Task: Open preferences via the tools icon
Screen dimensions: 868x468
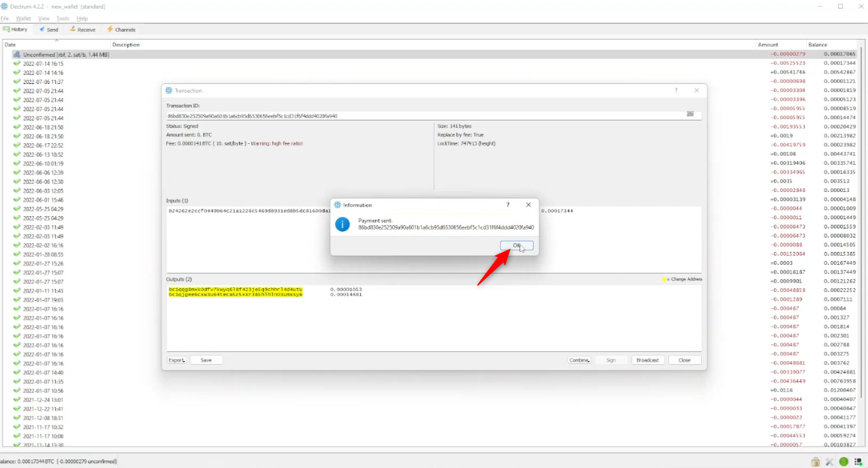Action: point(829,462)
